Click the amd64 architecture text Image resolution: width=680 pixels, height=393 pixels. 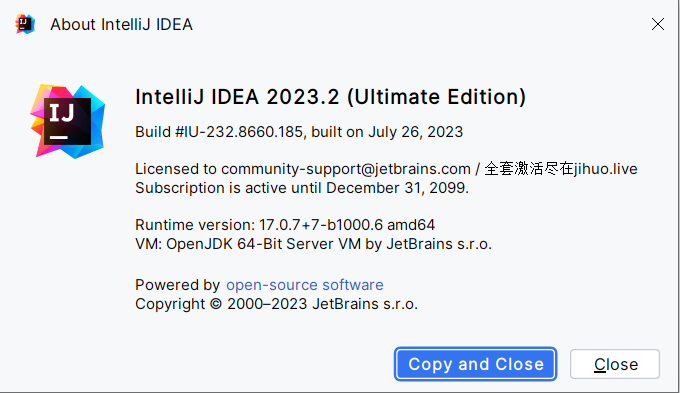tap(411, 225)
